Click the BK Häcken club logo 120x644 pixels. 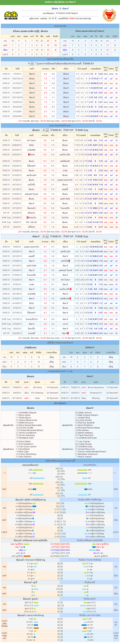(11, 15)
